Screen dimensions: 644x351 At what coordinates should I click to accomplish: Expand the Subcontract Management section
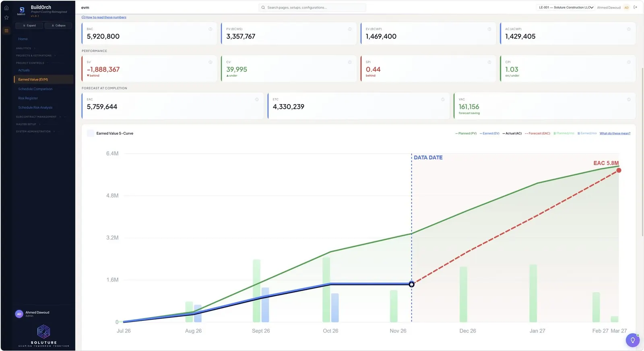point(39,117)
